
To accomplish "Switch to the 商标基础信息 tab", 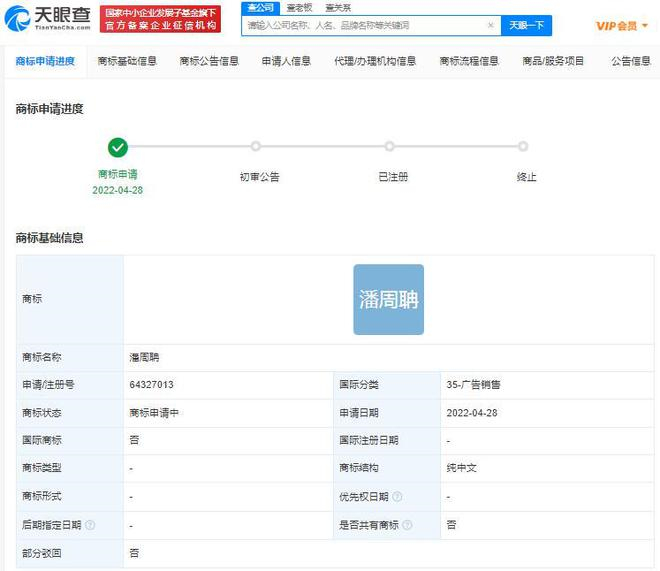I will [127, 61].
